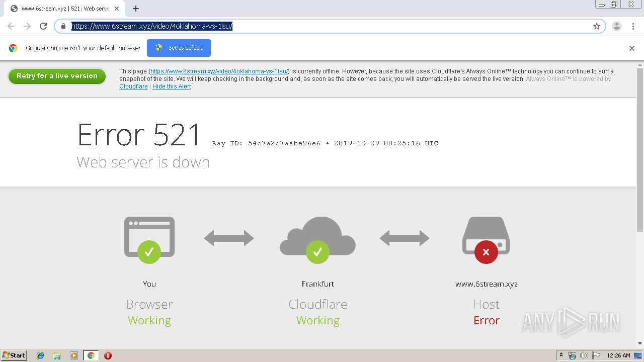The image size is (644, 362).
Task: Click the Error 521 heading
Action: point(139,135)
